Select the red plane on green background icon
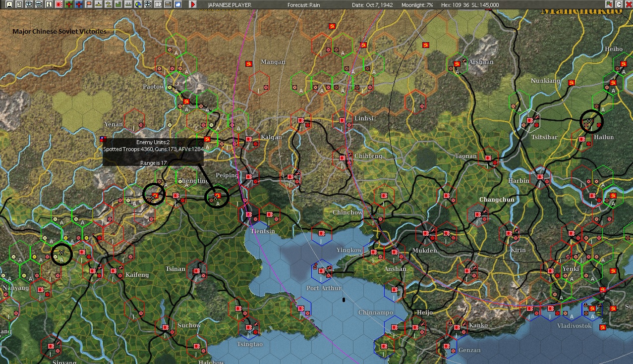The height and width of the screenshot is (364, 633). [69, 4]
